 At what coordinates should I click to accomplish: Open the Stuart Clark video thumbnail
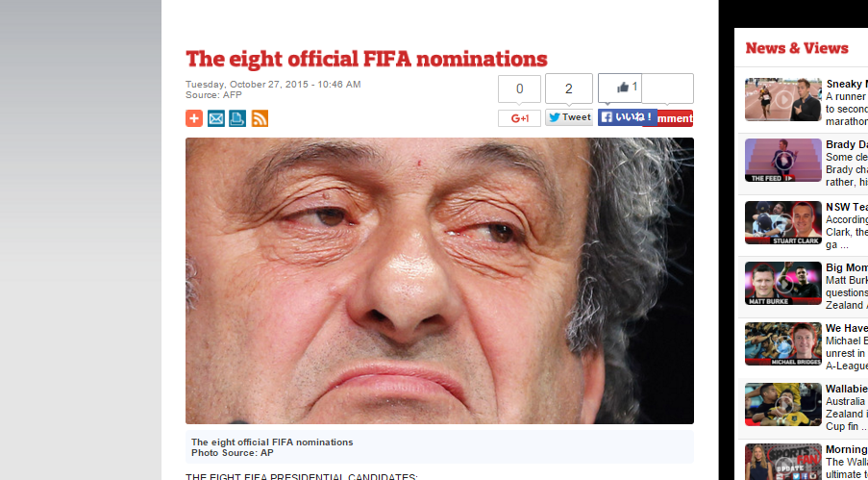click(x=782, y=222)
